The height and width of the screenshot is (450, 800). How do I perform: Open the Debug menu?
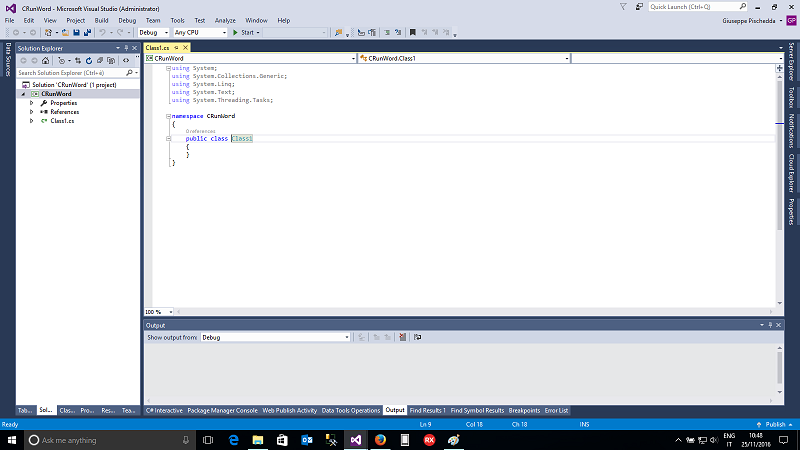(127, 20)
